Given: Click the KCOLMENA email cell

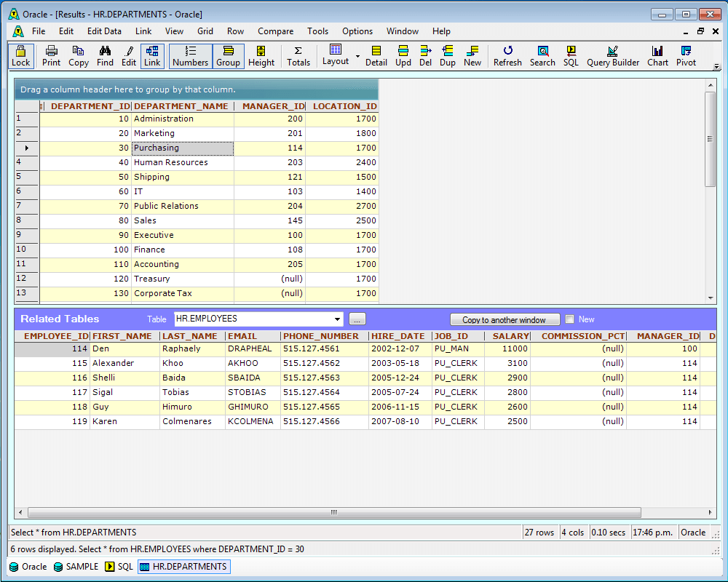Looking at the screenshot, I should pyautogui.click(x=253, y=421).
